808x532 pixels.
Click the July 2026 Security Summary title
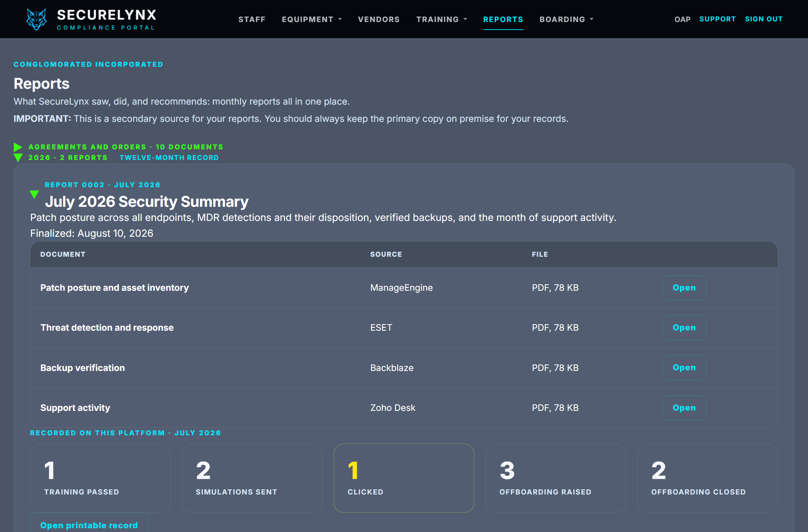tap(147, 201)
